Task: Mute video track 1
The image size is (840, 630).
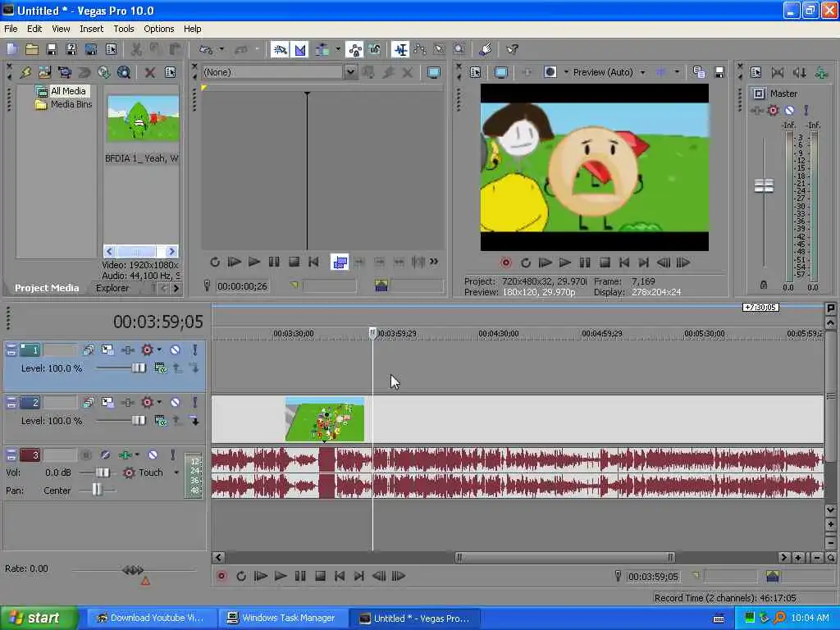Action: 175,349
